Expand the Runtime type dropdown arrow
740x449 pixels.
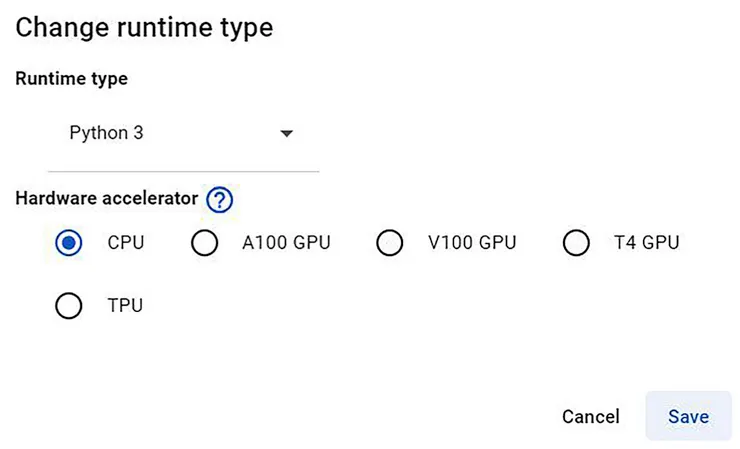pyautogui.click(x=286, y=133)
